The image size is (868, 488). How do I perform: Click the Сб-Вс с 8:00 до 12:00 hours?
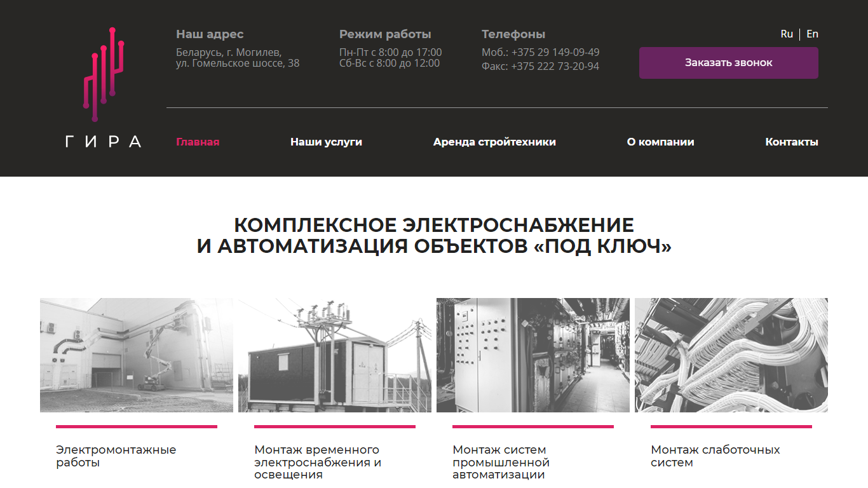(390, 64)
